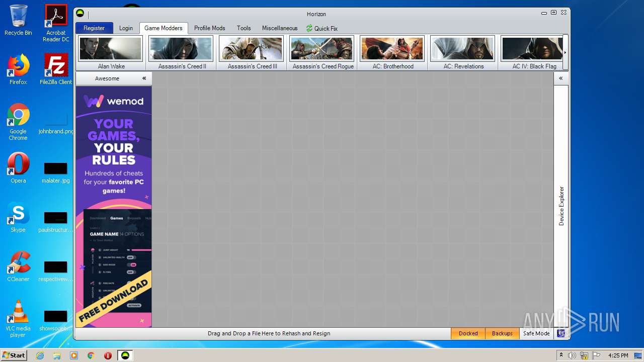Click the Horizon app taskbar button

pyautogui.click(x=125, y=355)
